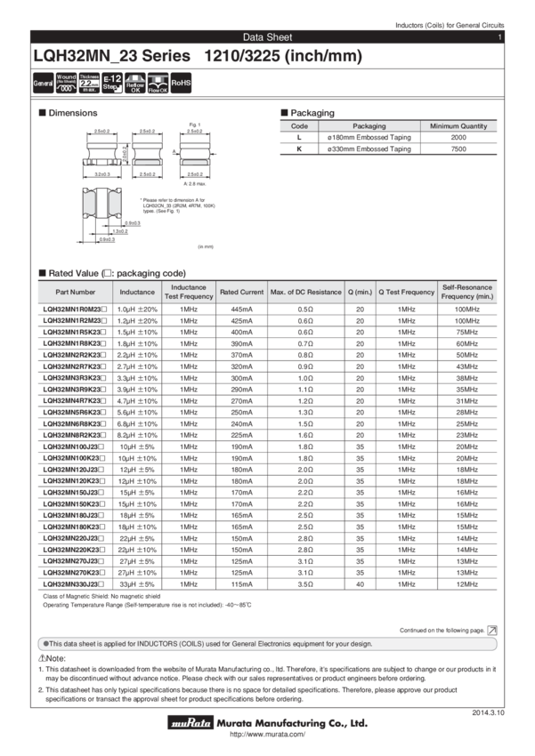The width and height of the screenshot is (535, 756).
Task: Click the 3.9µH ±10% inductance cell
Action: 137,390
